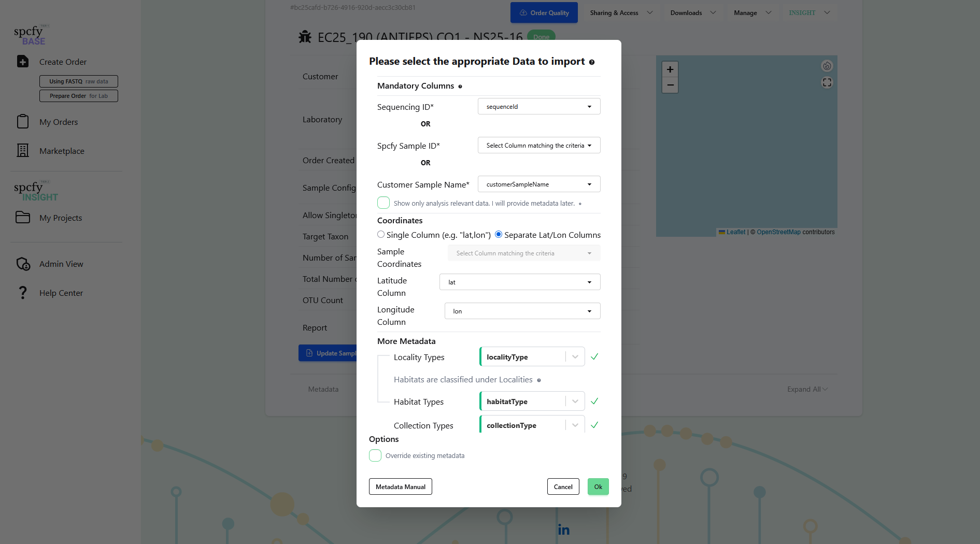Click the Marketplace building icon
Screen dimensions: 980x544
[x=23, y=150]
